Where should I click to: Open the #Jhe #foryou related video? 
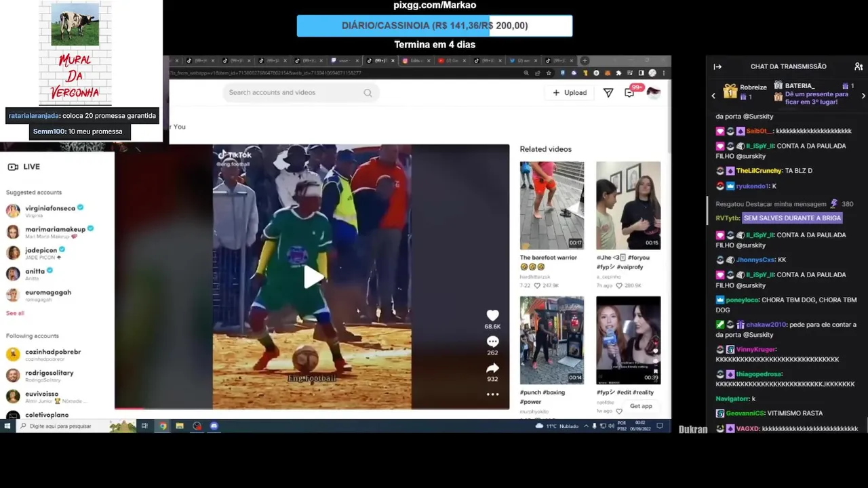click(628, 205)
